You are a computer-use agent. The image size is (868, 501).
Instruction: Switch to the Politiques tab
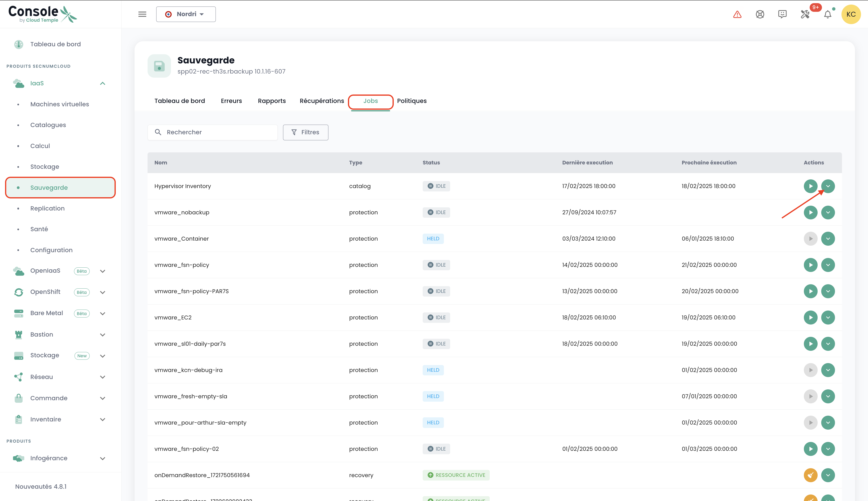(x=412, y=101)
